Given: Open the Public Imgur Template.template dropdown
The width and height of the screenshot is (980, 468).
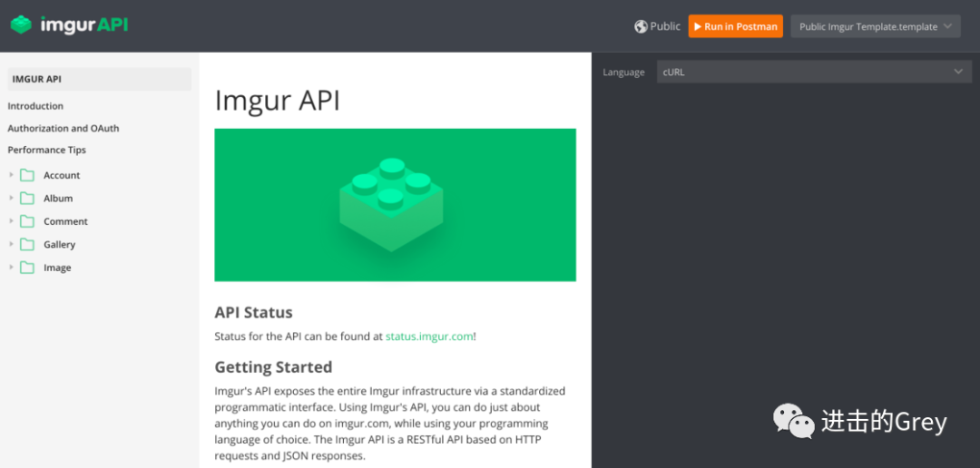Looking at the screenshot, I should [875, 26].
